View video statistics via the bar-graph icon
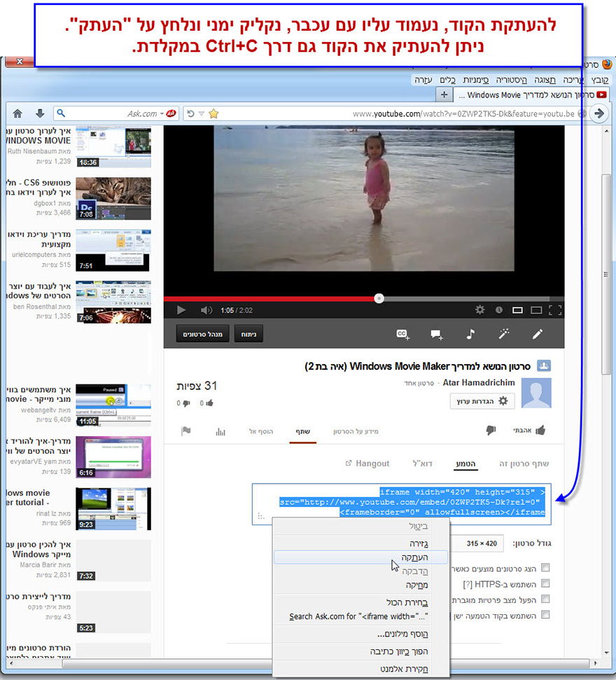Image resolution: width=616 pixels, height=680 pixels. pyautogui.click(x=220, y=433)
